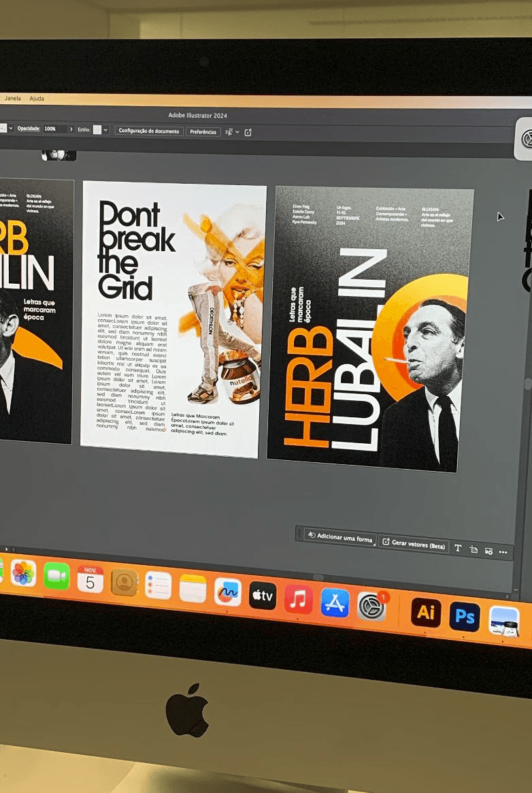Open Freeform in the Dock
This screenshot has width=532, height=793.
point(227,592)
